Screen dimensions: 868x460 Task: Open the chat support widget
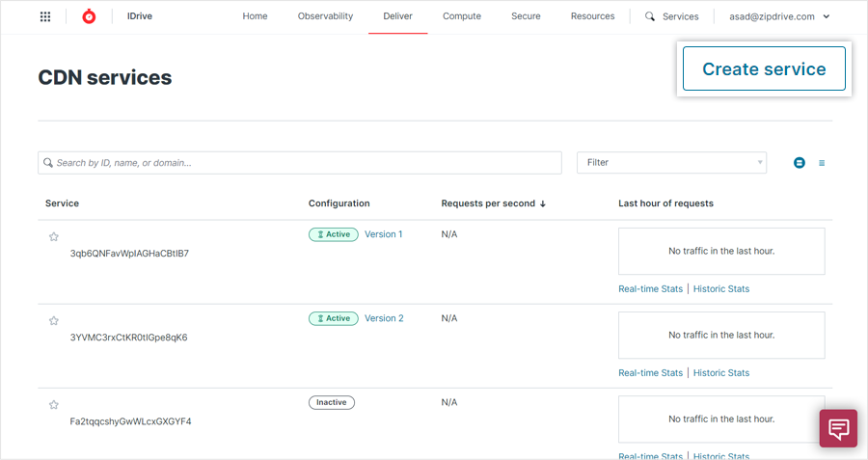pos(839,428)
